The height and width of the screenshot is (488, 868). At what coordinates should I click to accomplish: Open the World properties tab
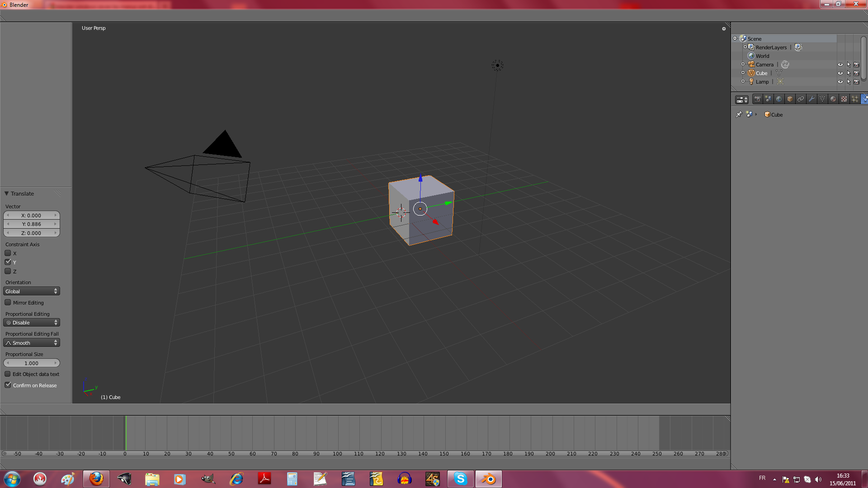click(779, 99)
